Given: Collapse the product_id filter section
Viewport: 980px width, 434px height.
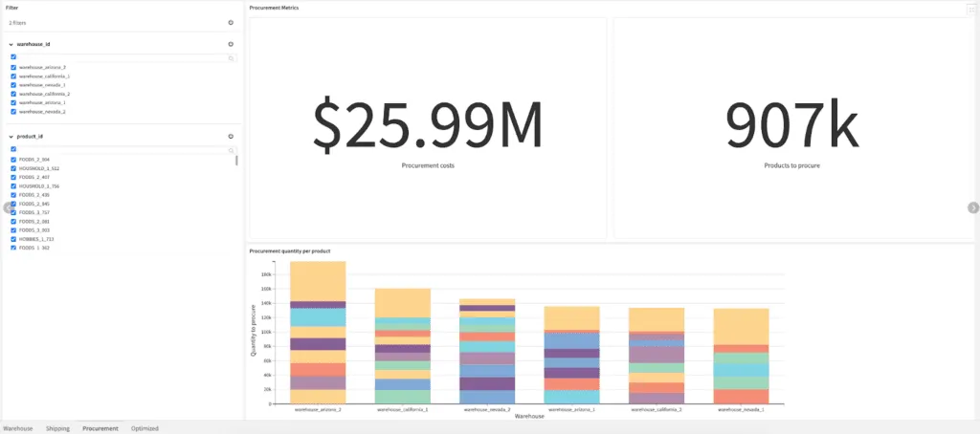Looking at the screenshot, I should [x=11, y=137].
